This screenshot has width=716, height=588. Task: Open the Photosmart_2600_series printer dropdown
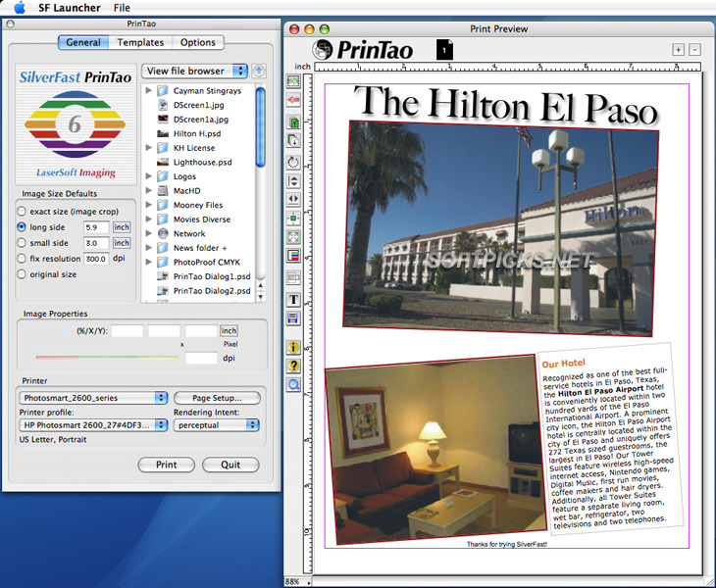[x=93, y=398]
